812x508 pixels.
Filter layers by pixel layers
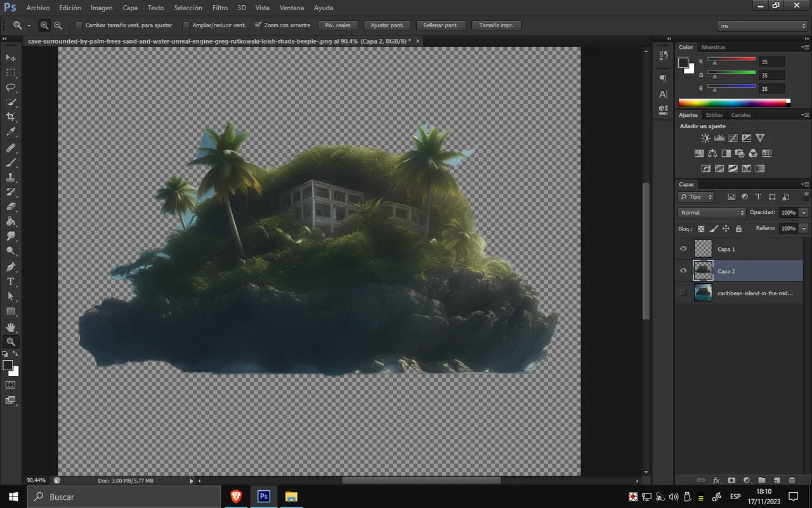point(731,197)
